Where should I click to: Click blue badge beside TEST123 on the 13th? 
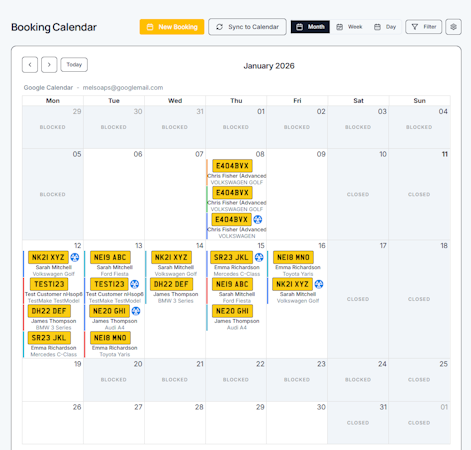(134, 284)
